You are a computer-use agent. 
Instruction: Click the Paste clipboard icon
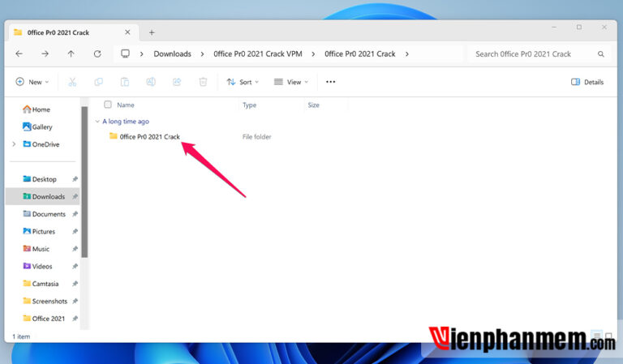pos(124,82)
